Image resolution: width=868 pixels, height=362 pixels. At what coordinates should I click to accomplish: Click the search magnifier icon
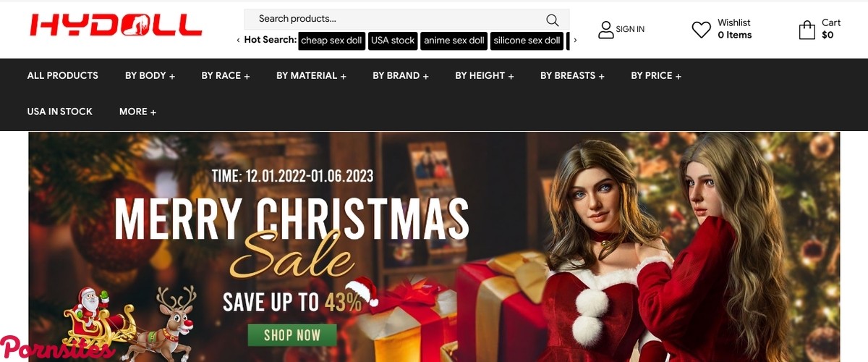[x=552, y=20]
